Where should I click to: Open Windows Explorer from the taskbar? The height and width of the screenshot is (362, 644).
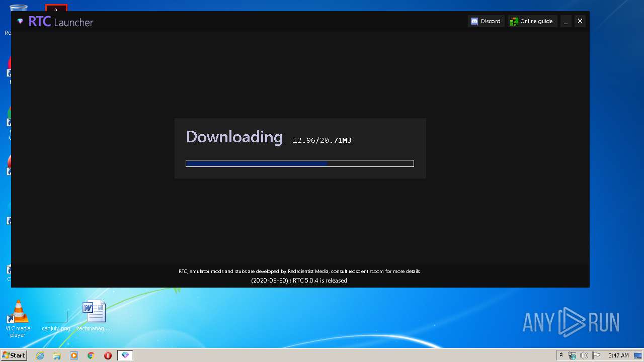pyautogui.click(x=57, y=355)
